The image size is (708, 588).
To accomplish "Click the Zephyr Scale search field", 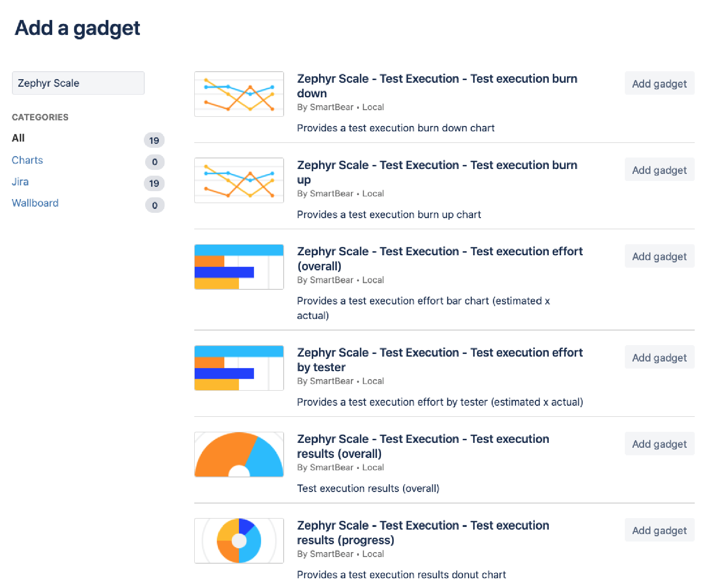I will [x=78, y=83].
